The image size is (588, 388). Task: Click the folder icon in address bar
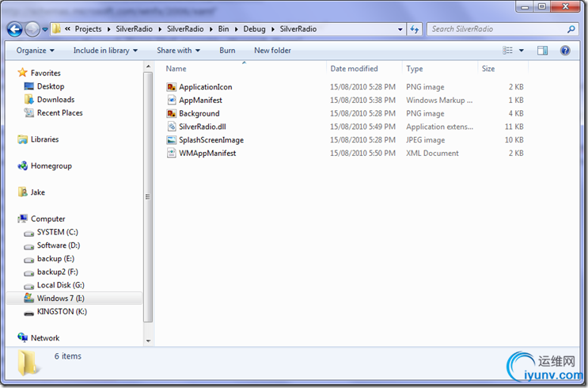pyautogui.click(x=56, y=29)
